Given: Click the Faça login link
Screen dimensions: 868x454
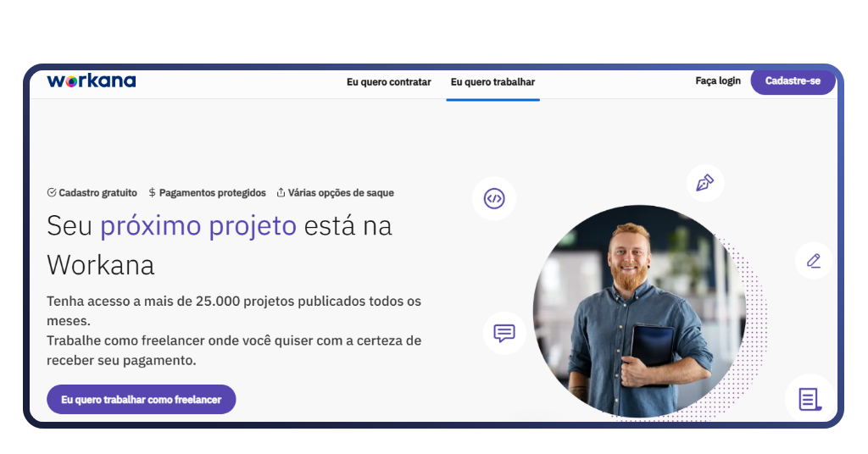Looking at the screenshot, I should (718, 80).
